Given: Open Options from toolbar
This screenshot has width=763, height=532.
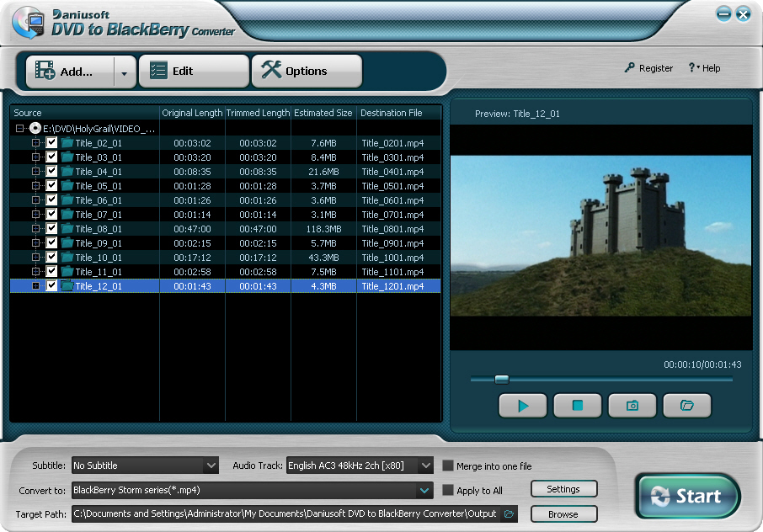Looking at the screenshot, I should (x=307, y=71).
